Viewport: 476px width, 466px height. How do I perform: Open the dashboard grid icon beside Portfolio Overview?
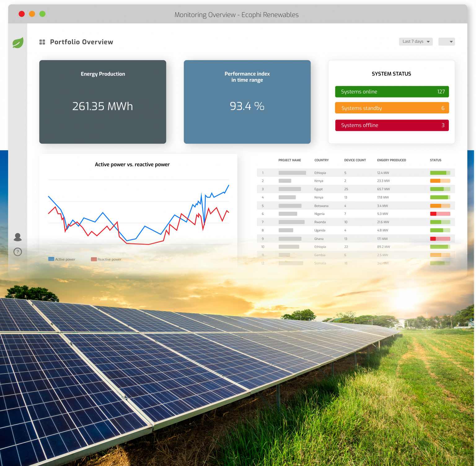tap(42, 42)
